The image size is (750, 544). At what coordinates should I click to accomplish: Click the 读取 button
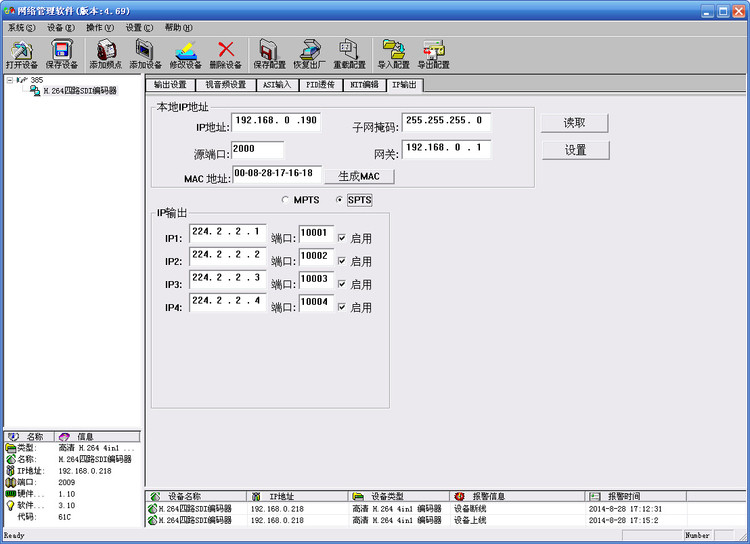pos(574,123)
